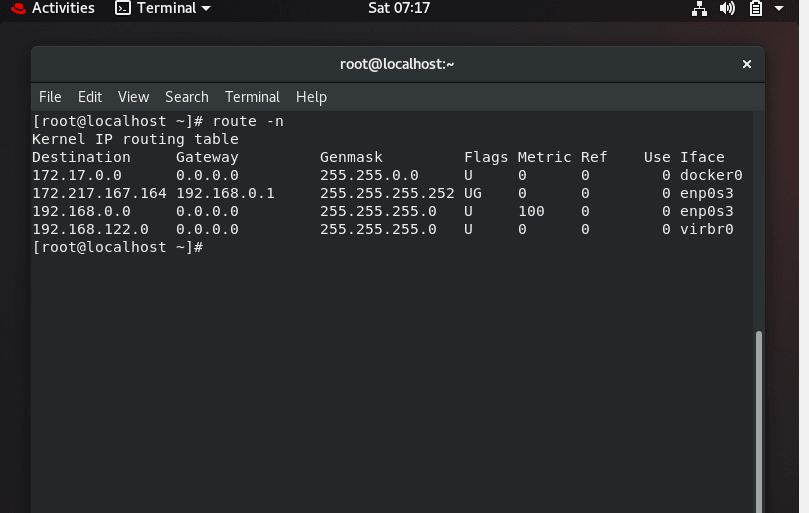Click the volume speaker icon
This screenshot has height=513, width=809.
pos(727,8)
